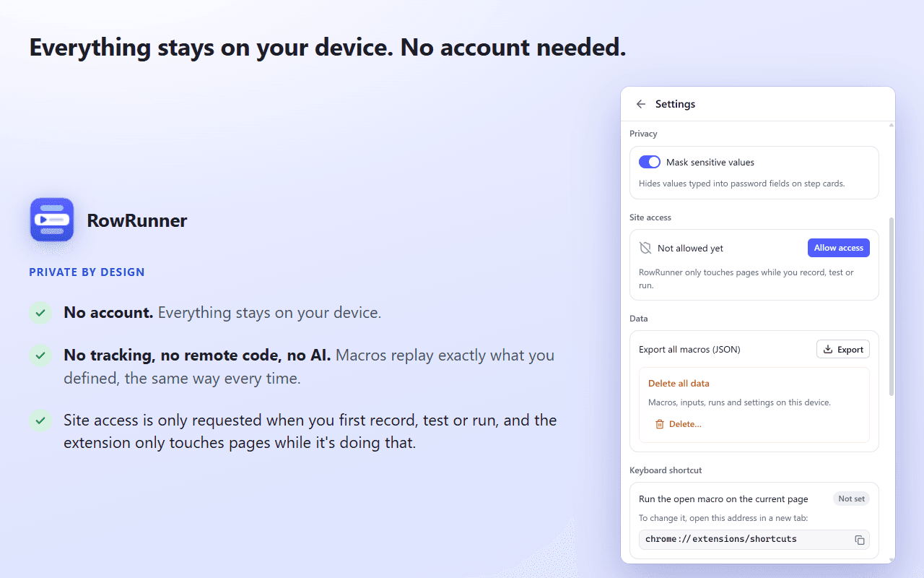Click the Mask sensitive values label
924x578 pixels.
[710, 163]
